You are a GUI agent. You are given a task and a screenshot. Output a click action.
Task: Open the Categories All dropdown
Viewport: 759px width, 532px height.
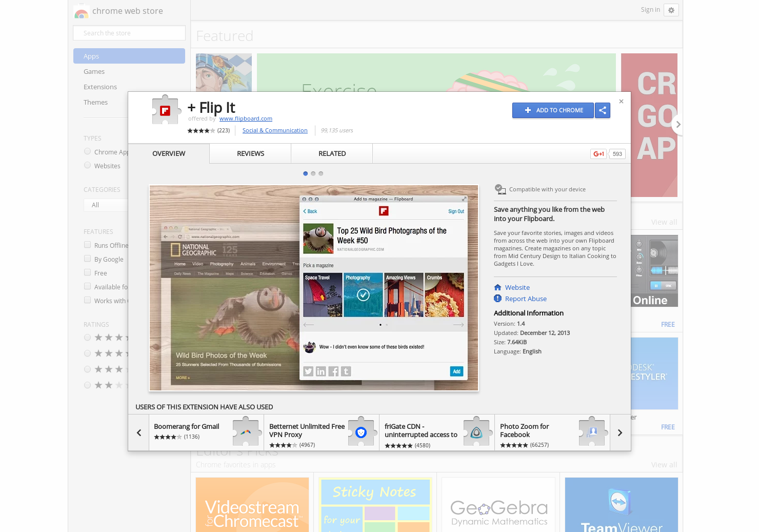point(106,205)
